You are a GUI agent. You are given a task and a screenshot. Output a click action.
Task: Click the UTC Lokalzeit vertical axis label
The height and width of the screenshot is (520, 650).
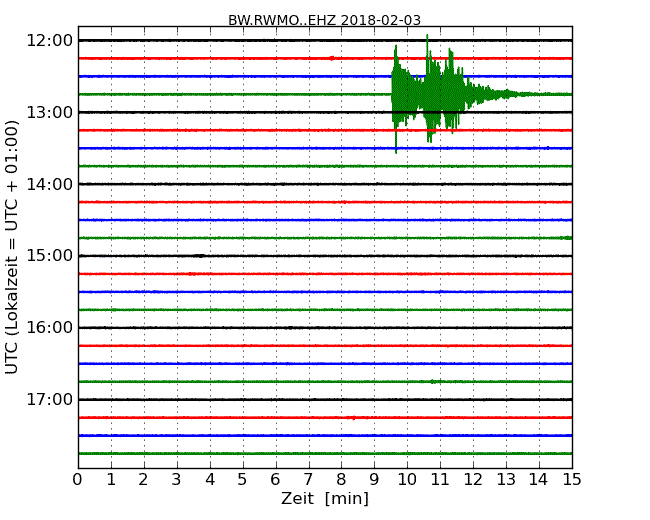tap(12, 247)
